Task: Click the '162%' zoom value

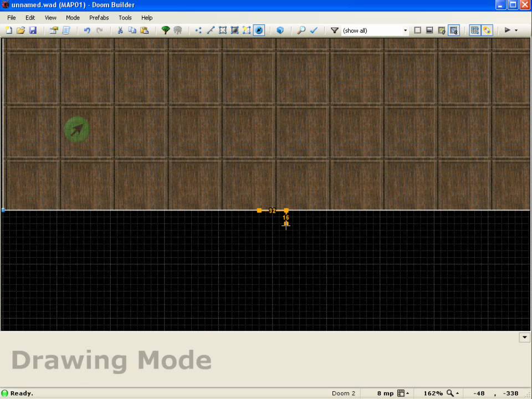Action: pos(433,393)
